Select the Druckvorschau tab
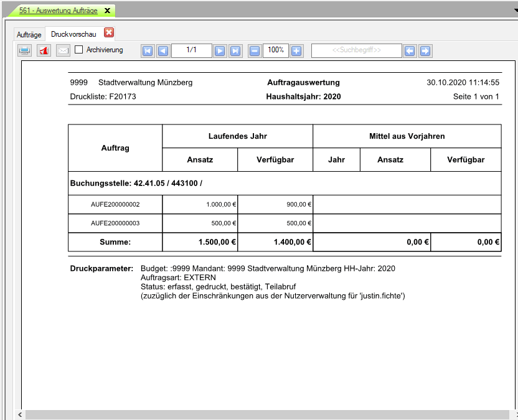Screen dimensions: 518x420 coord(73,34)
